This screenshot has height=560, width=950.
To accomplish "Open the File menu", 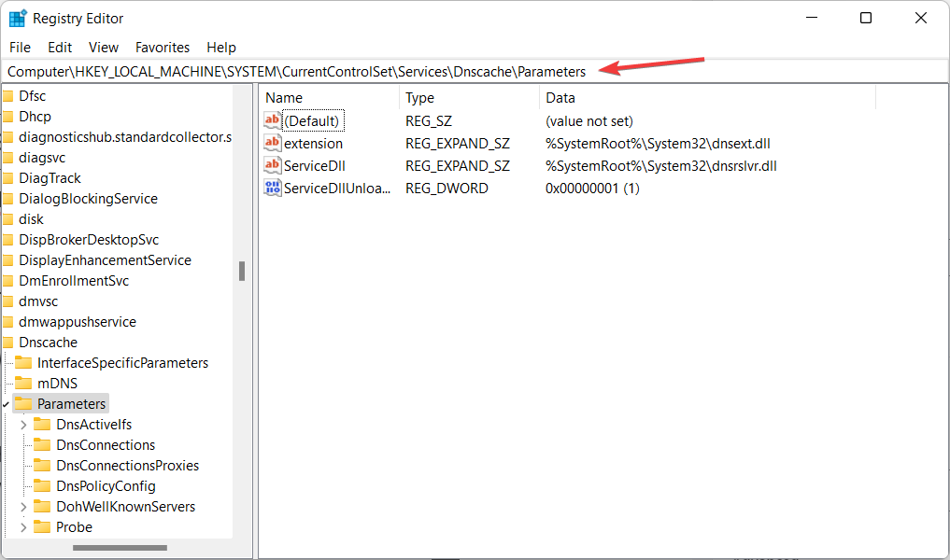I will coord(20,48).
